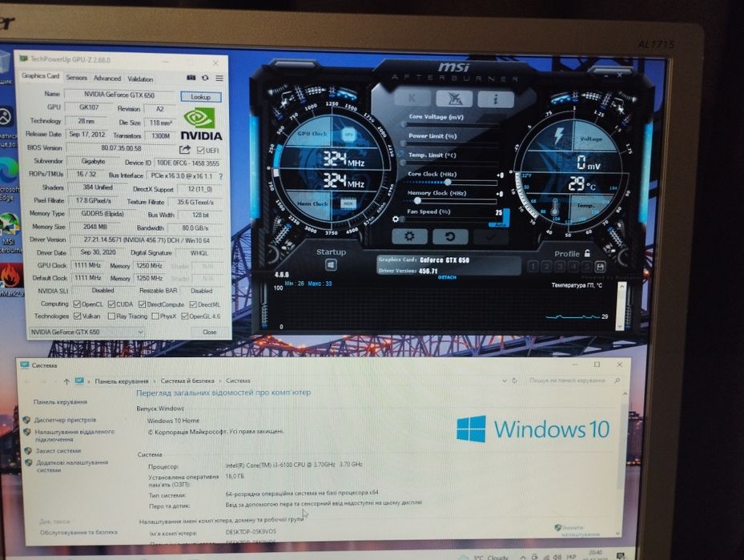Open Диспетчер пристроїв link
744x560 pixels.
tap(65, 420)
